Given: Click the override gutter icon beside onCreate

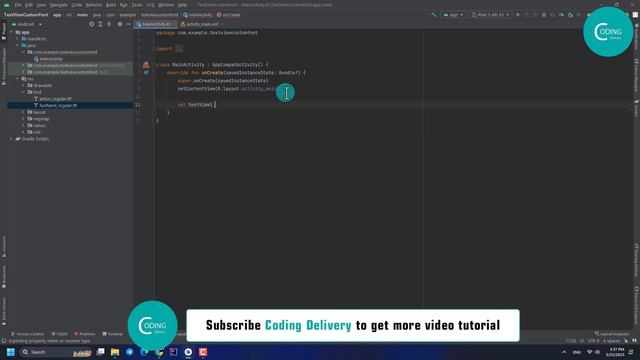Looking at the screenshot, I should tap(146, 73).
